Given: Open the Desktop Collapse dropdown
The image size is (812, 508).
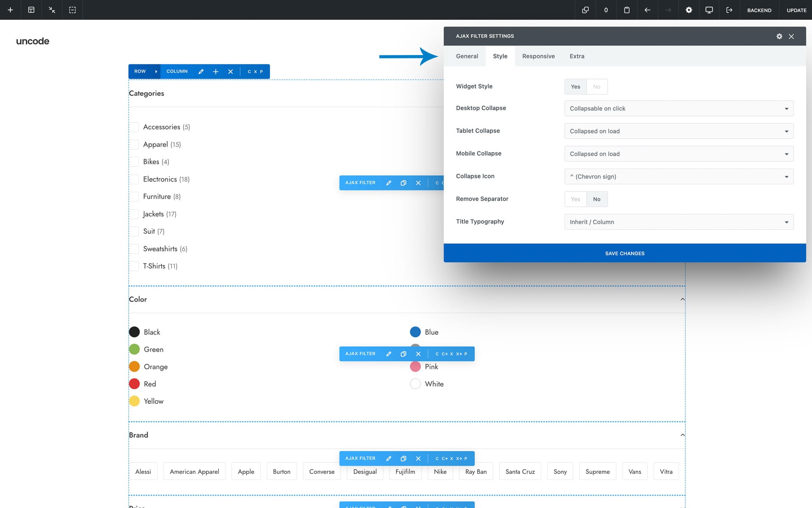Looking at the screenshot, I should [678, 109].
